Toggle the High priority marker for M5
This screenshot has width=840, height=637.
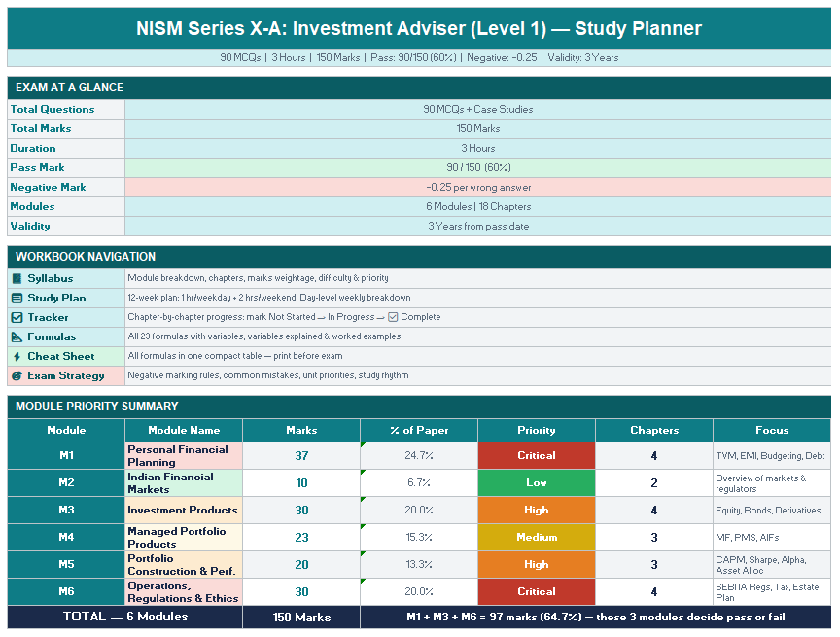(536, 563)
